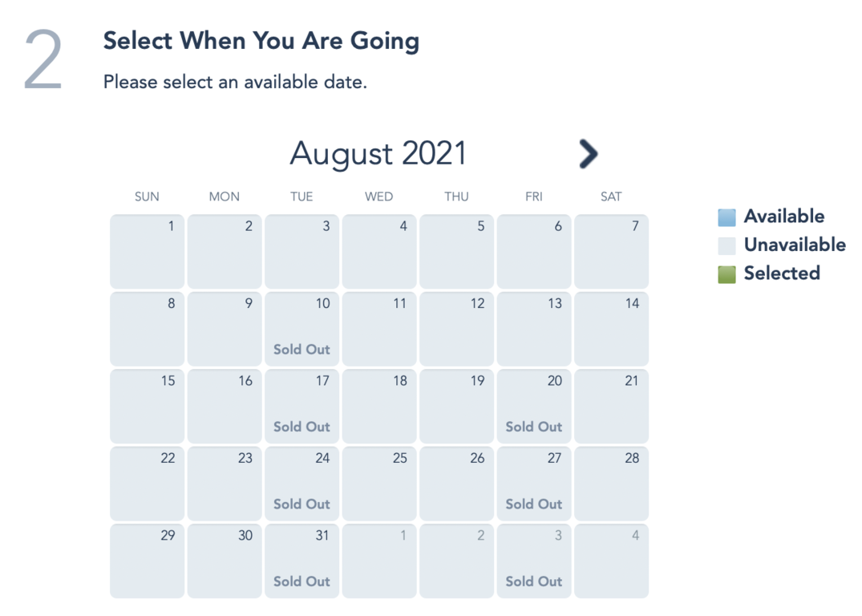Select the August 27 Sold Out date

click(534, 484)
